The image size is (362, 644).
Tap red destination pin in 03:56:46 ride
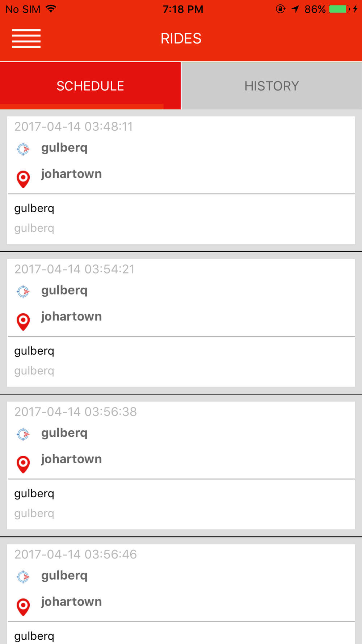coord(23,607)
